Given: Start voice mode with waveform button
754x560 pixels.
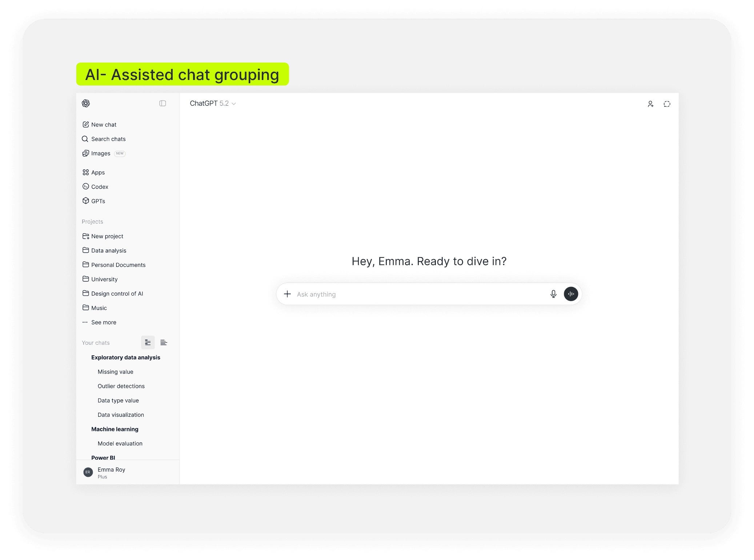Looking at the screenshot, I should pos(570,294).
